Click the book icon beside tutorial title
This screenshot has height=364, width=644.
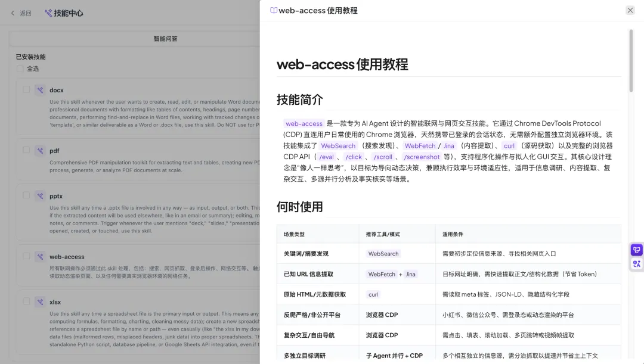coord(274,10)
